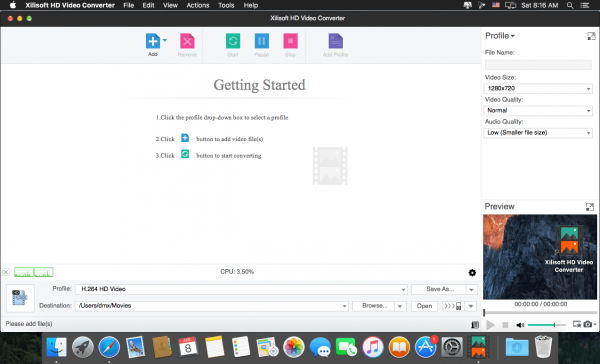The image size is (600, 364).
Task: Mute the preview speaker icon
Action: [x=520, y=325]
